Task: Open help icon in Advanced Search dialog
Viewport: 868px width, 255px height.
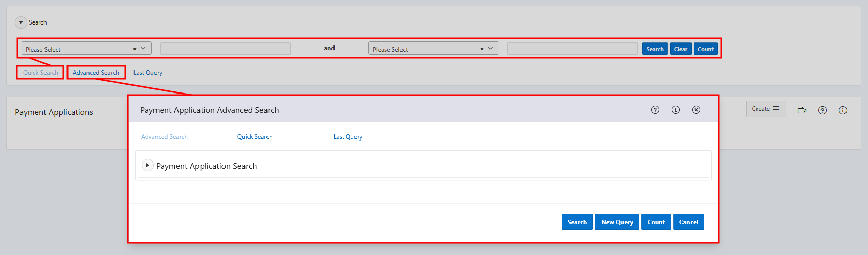Action: pyautogui.click(x=655, y=110)
